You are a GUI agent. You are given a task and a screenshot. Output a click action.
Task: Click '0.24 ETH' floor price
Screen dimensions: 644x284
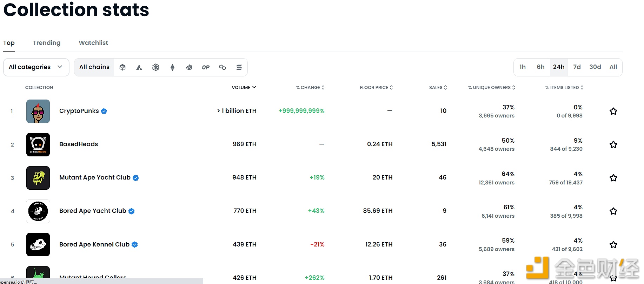tap(380, 144)
